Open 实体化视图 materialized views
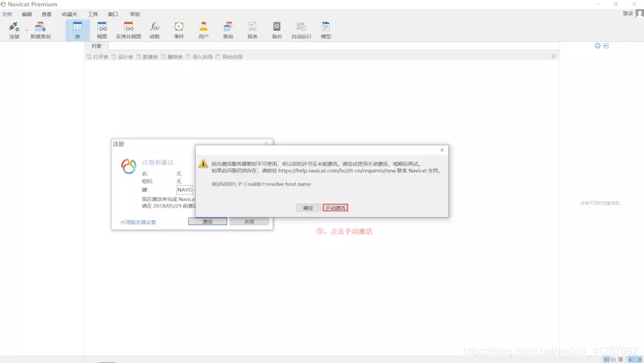 tap(128, 30)
